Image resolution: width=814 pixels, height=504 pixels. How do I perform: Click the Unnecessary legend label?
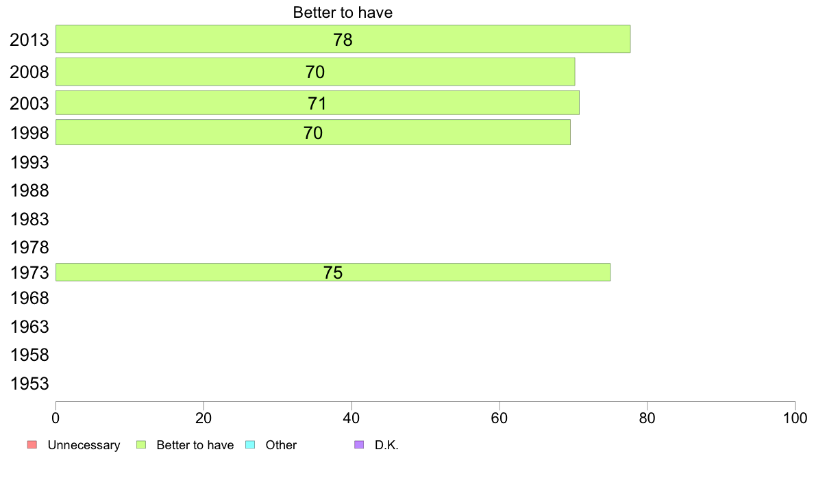click(84, 445)
